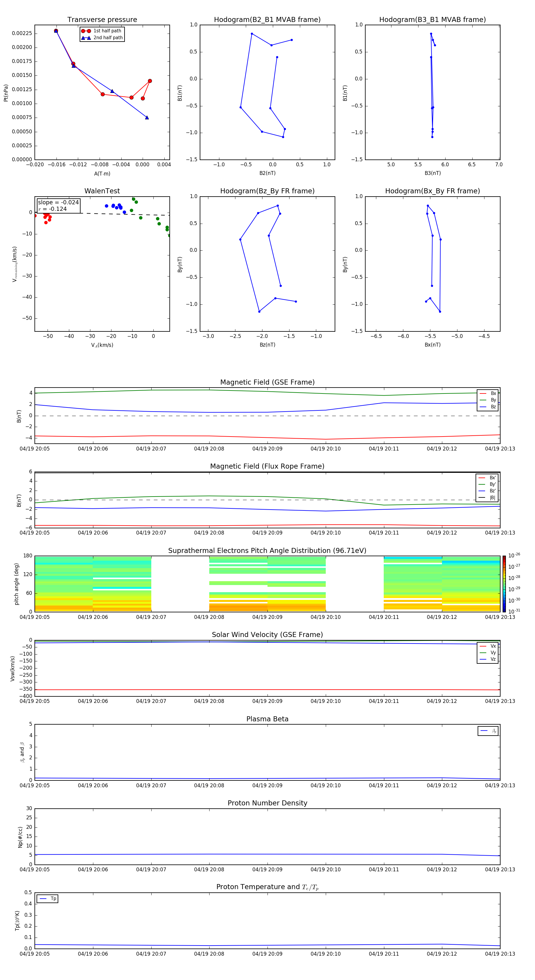Click the 'r = -0.124' annotation
Screen dimensions: 535x980
point(53,209)
